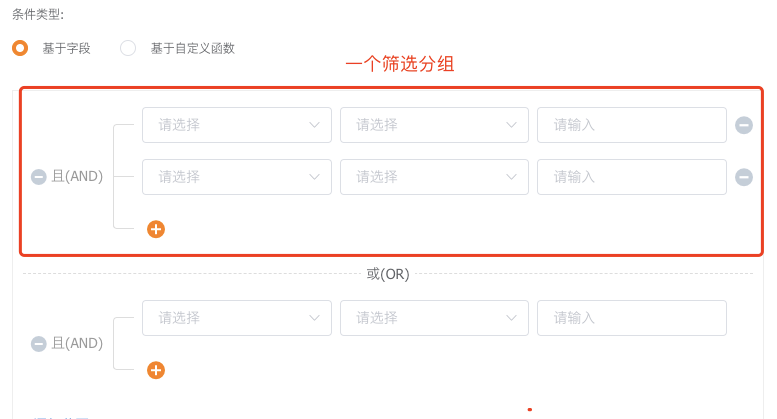
Task: Remove the second condition row in the top group
Action: (x=744, y=177)
